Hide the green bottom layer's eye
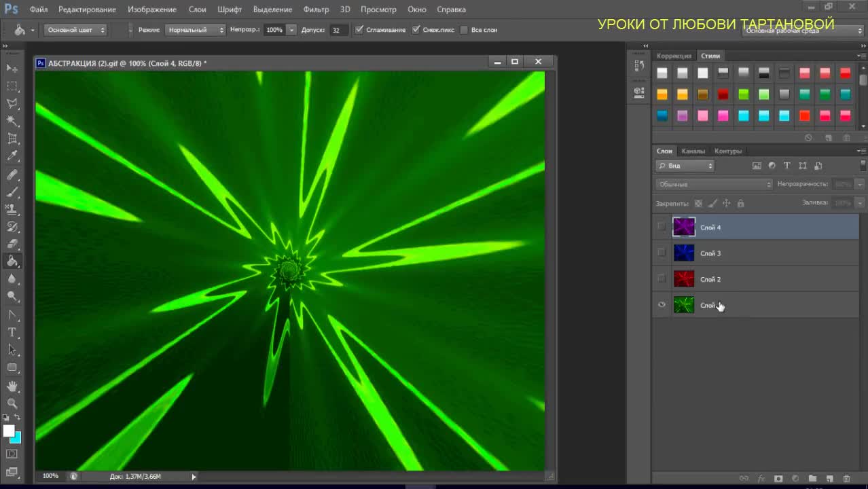868x489 pixels. (x=662, y=305)
